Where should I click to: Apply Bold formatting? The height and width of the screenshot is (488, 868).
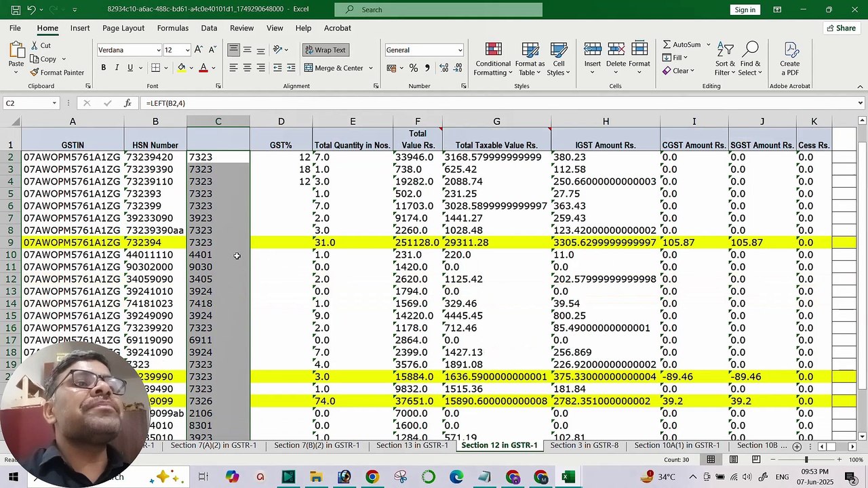[103, 68]
